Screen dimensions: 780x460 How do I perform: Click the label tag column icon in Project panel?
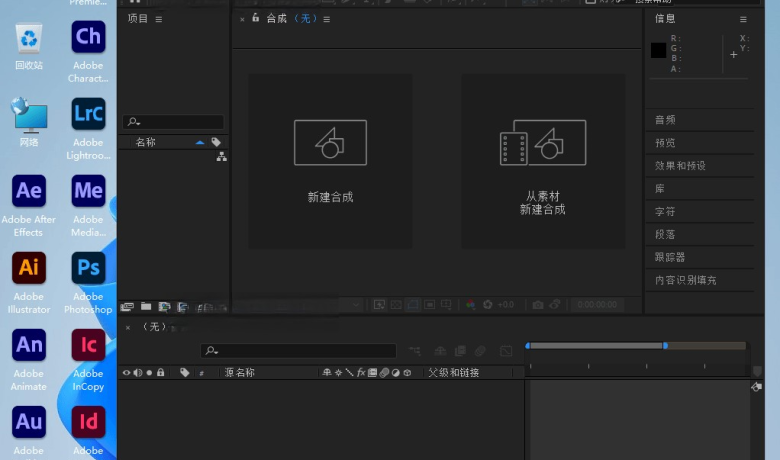tap(216, 142)
